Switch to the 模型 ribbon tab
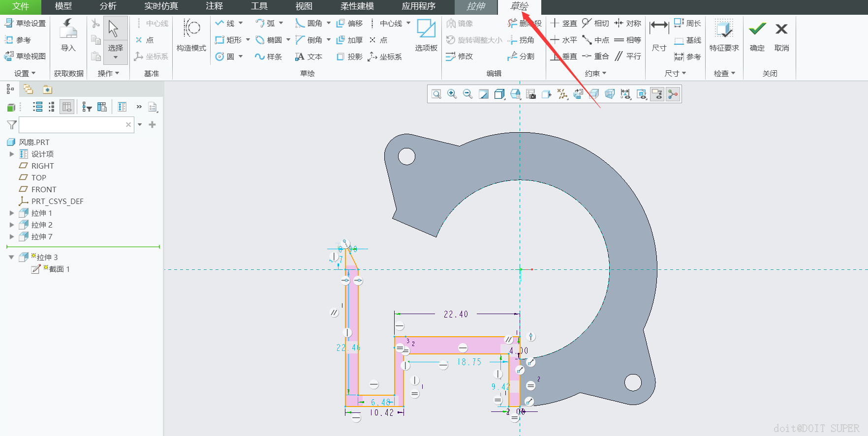 pyautogui.click(x=63, y=6)
